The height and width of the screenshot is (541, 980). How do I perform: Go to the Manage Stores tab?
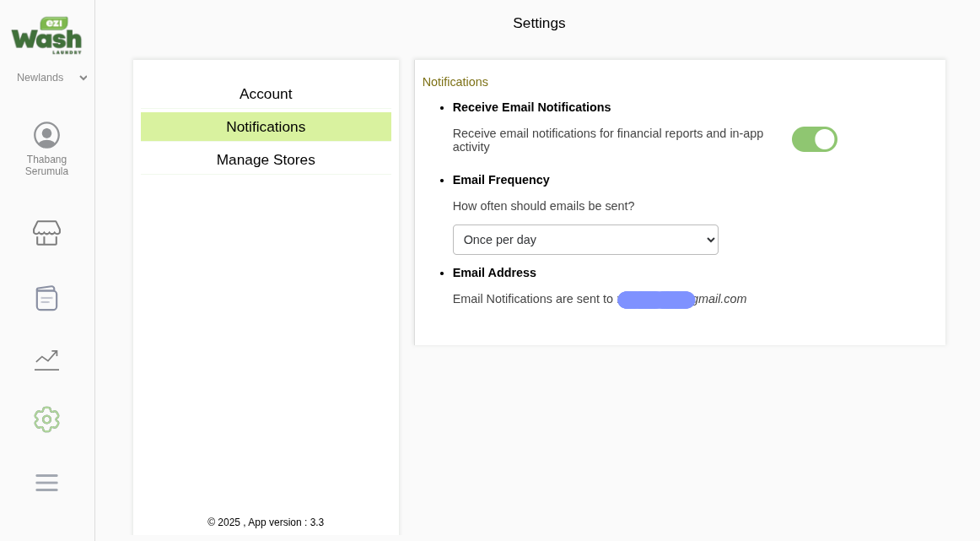coord(266,160)
